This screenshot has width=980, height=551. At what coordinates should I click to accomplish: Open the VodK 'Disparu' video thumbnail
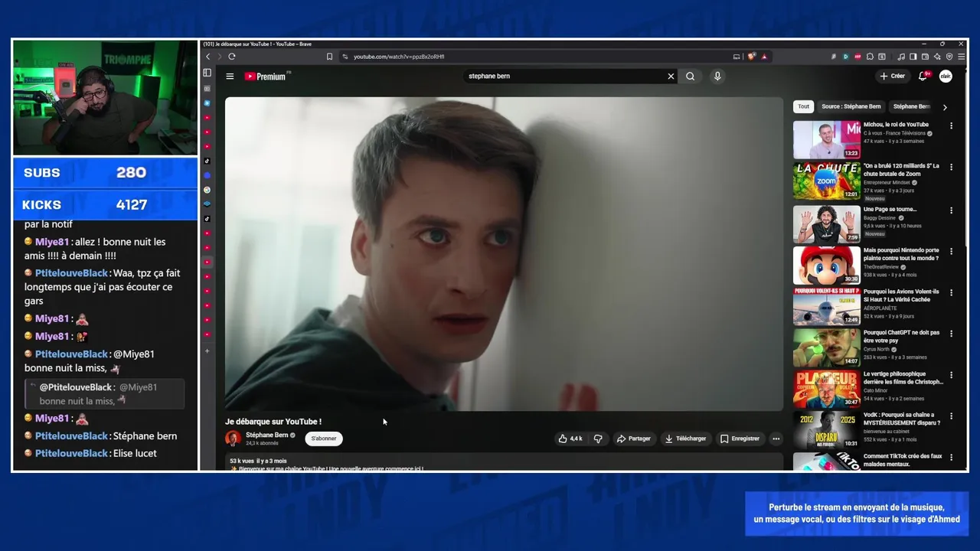[826, 430]
